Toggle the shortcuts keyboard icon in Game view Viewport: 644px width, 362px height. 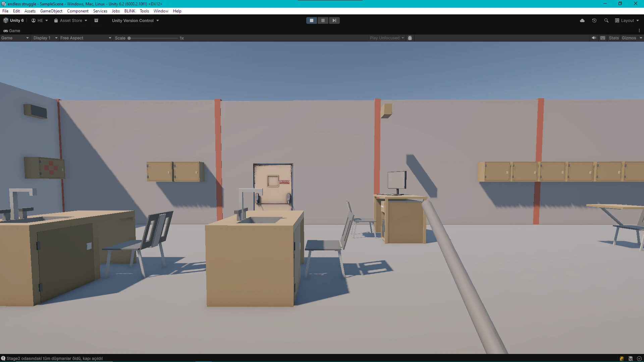603,38
